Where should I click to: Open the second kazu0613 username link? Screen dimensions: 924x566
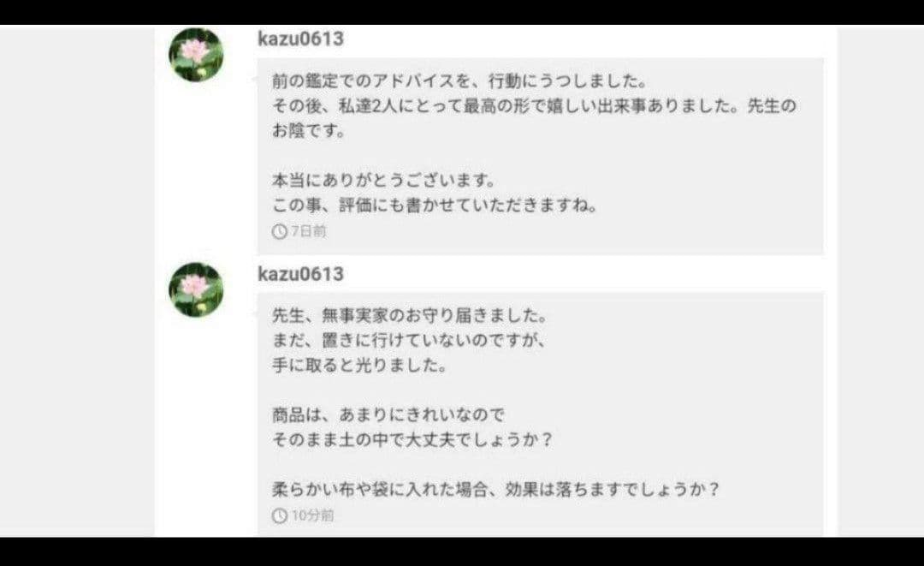(x=300, y=274)
